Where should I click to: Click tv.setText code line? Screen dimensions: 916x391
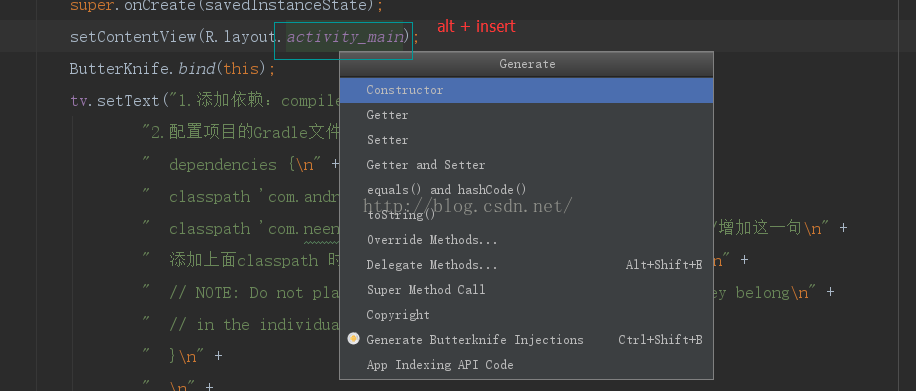click(x=204, y=101)
